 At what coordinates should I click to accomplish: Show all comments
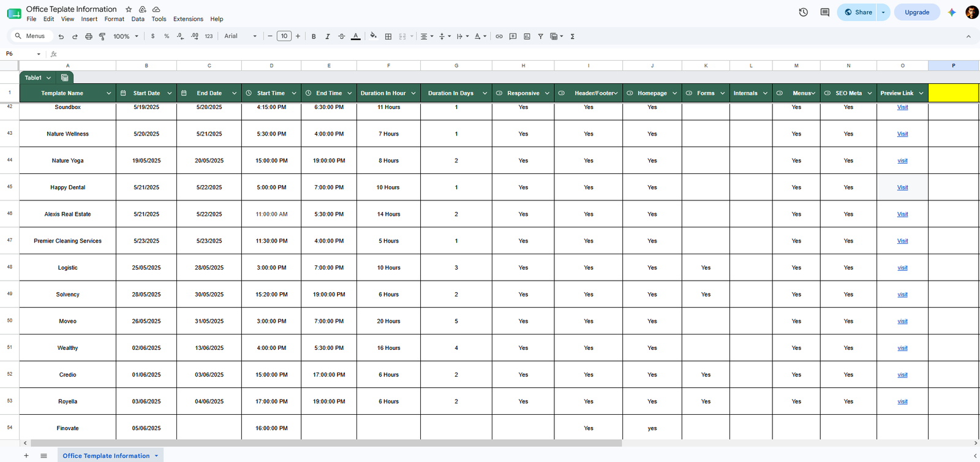(825, 12)
